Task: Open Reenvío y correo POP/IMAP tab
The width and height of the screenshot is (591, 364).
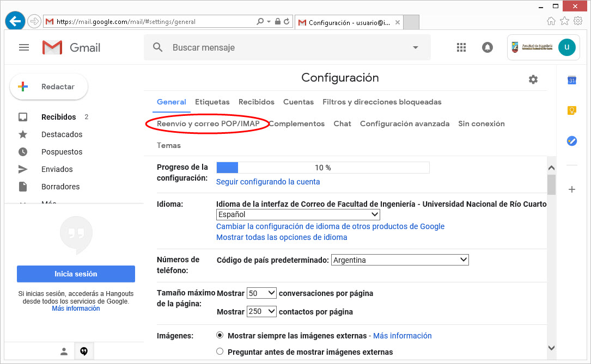Action: click(208, 124)
